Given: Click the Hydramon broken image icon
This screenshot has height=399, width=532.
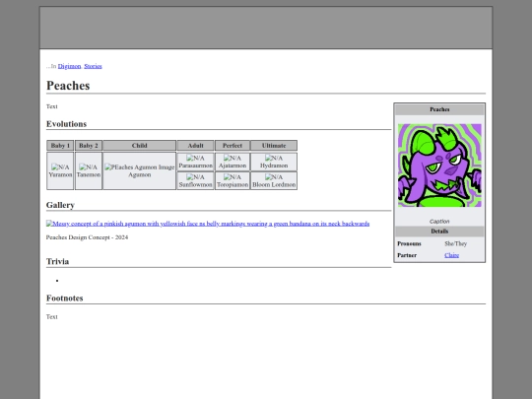Looking at the screenshot, I should pyautogui.click(x=274, y=158).
